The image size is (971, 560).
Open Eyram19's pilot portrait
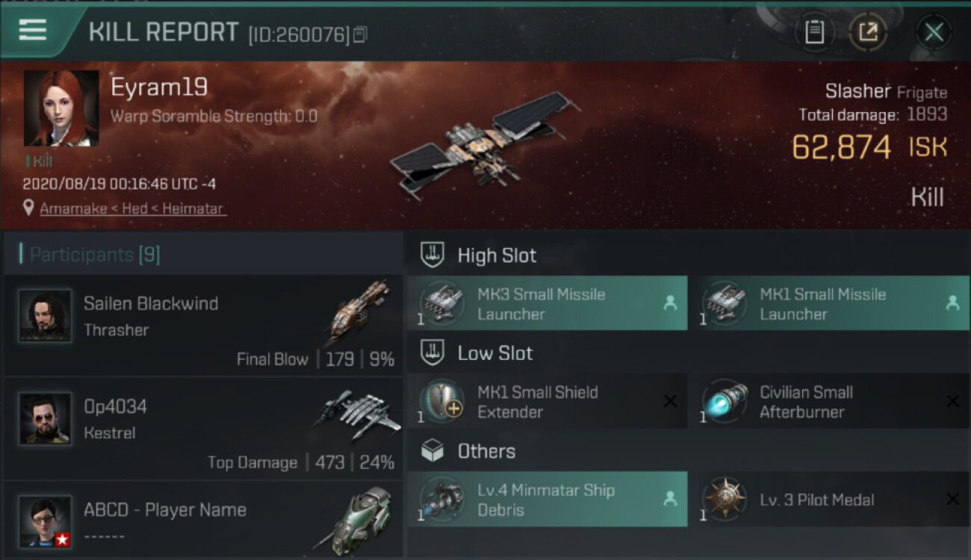61,108
